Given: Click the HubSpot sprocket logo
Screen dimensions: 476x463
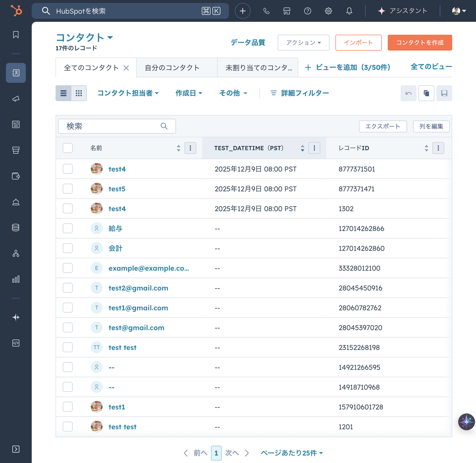Looking at the screenshot, I should click(x=16, y=11).
